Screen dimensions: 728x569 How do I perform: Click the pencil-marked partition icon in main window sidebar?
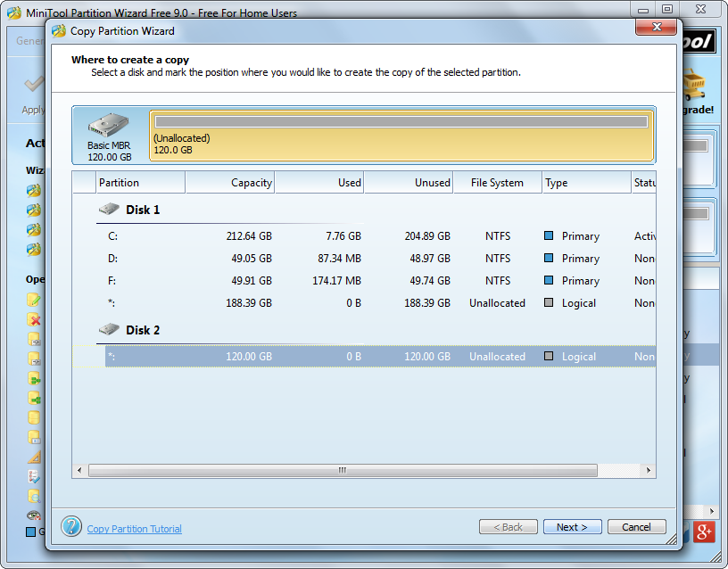coord(34,300)
